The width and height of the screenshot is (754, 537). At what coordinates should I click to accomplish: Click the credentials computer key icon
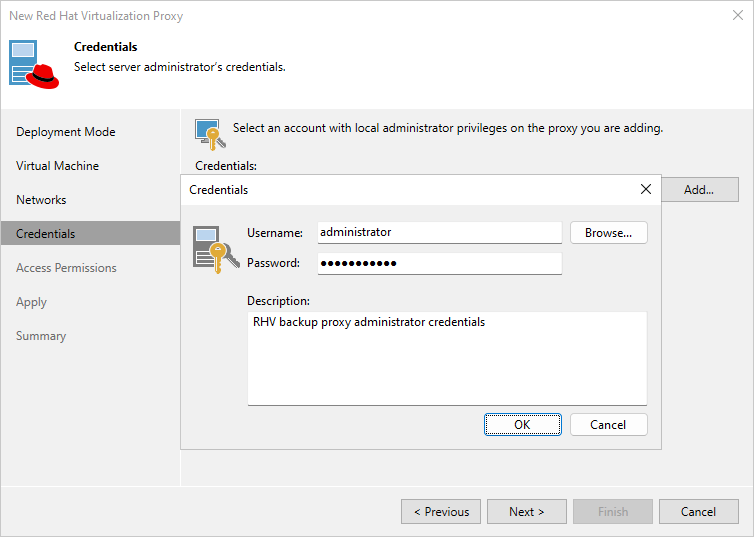click(x=212, y=249)
